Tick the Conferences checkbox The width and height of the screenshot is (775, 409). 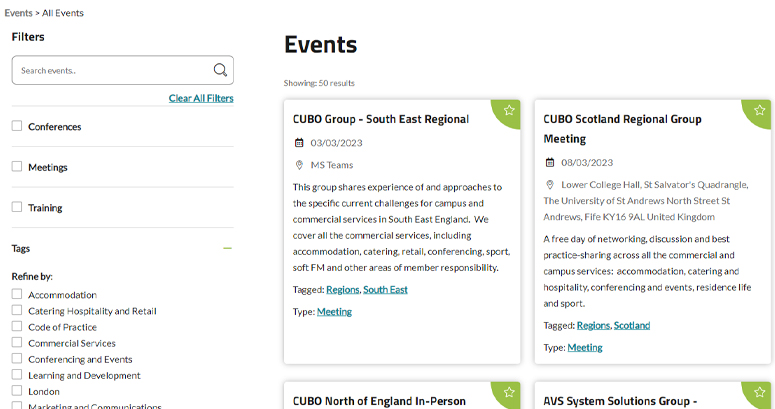[x=17, y=126]
